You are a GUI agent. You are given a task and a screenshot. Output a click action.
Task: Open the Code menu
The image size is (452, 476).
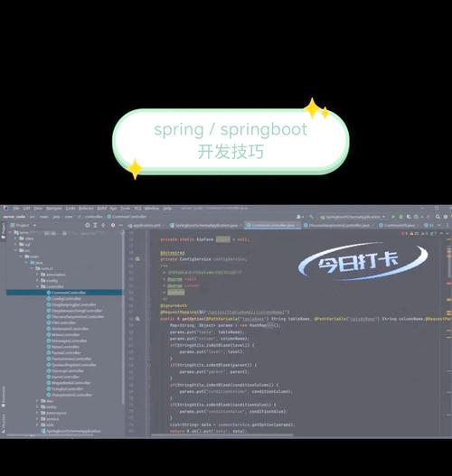click(71, 209)
